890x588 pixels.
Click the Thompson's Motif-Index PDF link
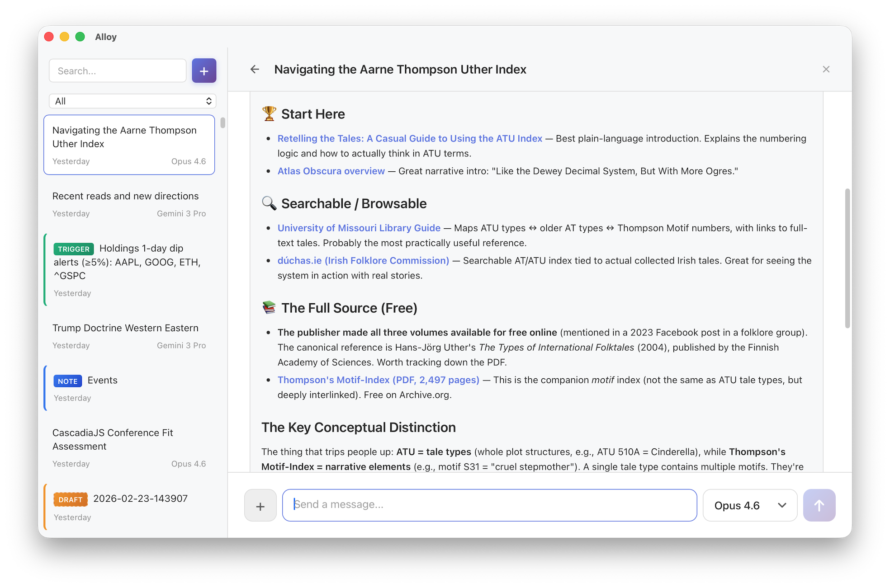(378, 380)
